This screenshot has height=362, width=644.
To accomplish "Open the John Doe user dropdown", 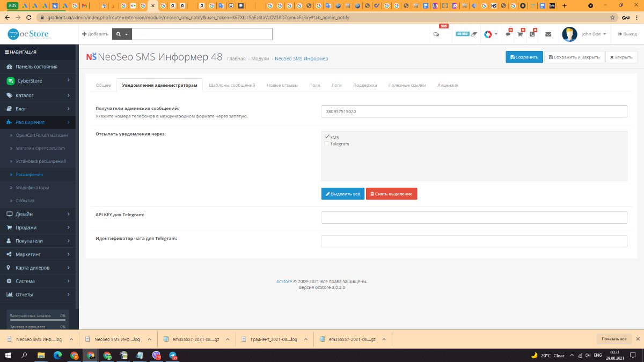I will [594, 34].
